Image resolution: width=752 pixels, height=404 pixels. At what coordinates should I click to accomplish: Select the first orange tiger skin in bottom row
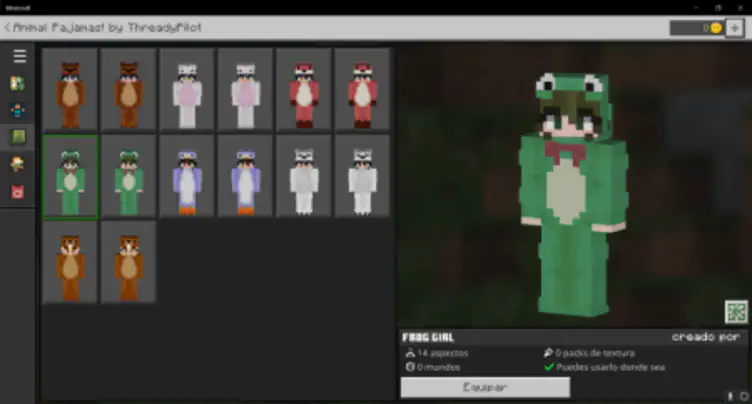[x=70, y=262]
